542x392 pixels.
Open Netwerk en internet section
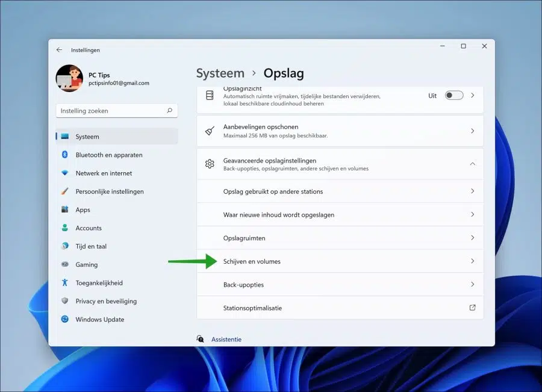coord(117,173)
